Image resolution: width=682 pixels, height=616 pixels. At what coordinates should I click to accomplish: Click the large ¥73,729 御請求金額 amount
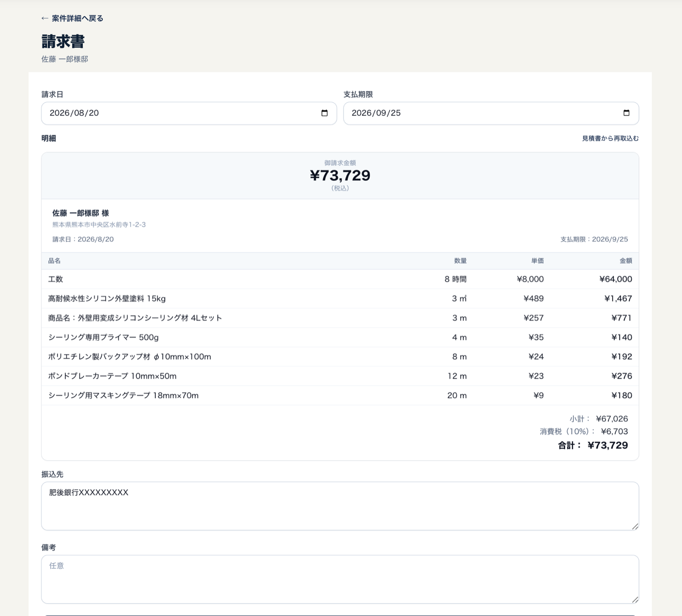tap(340, 175)
